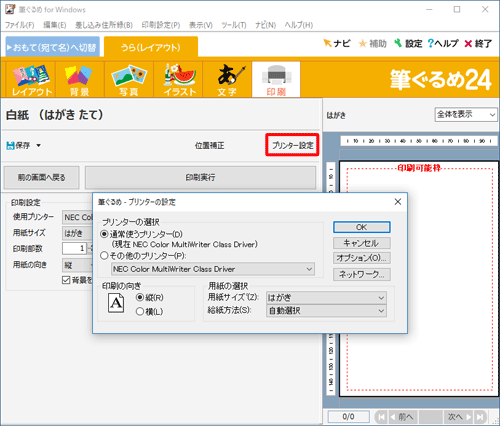
Task: Open オプション in printer dialog
Action: click(362, 258)
